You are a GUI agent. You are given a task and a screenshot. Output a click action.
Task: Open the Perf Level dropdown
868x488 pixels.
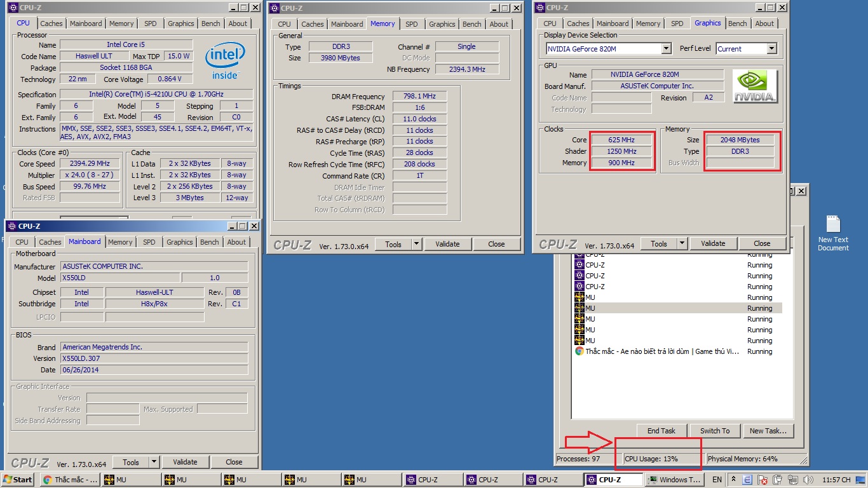coord(771,49)
